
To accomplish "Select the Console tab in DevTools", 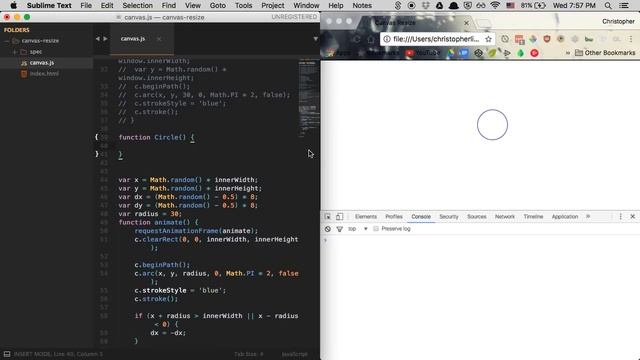I will point(421,217).
